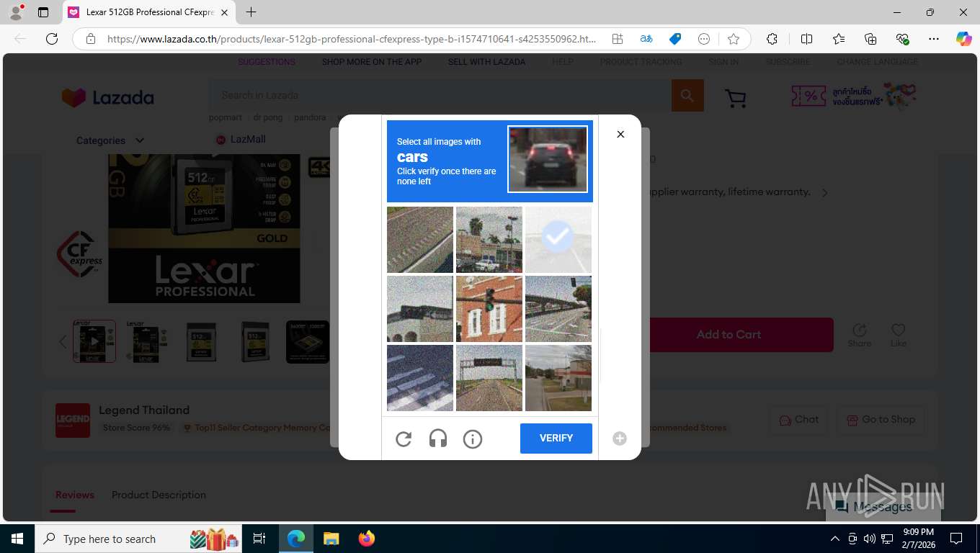980x553 pixels.
Task: Open CHANGE LANGUAGE menu
Action: point(877,62)
